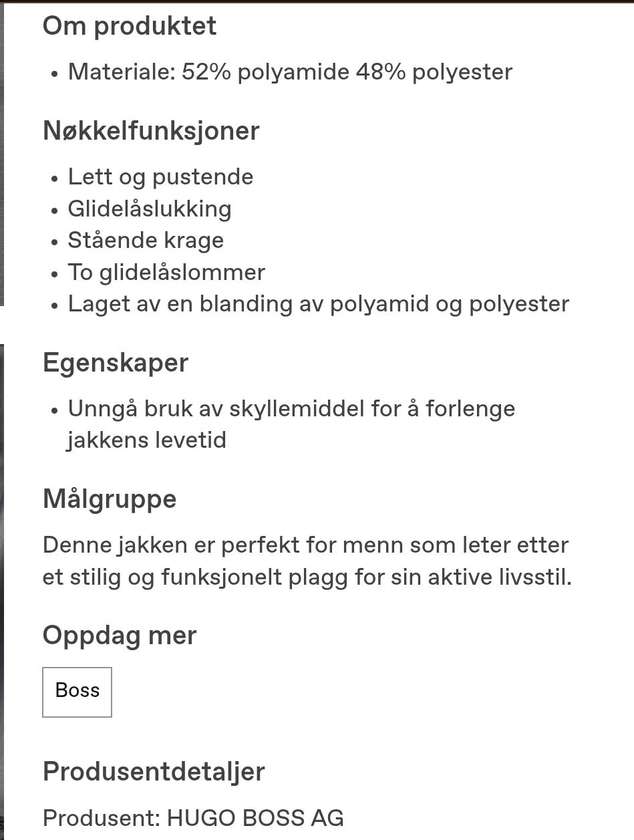Click the Om produktet heading
This screenshot has width=634, height=840.
pyautogui.click(x=129, y=26)
